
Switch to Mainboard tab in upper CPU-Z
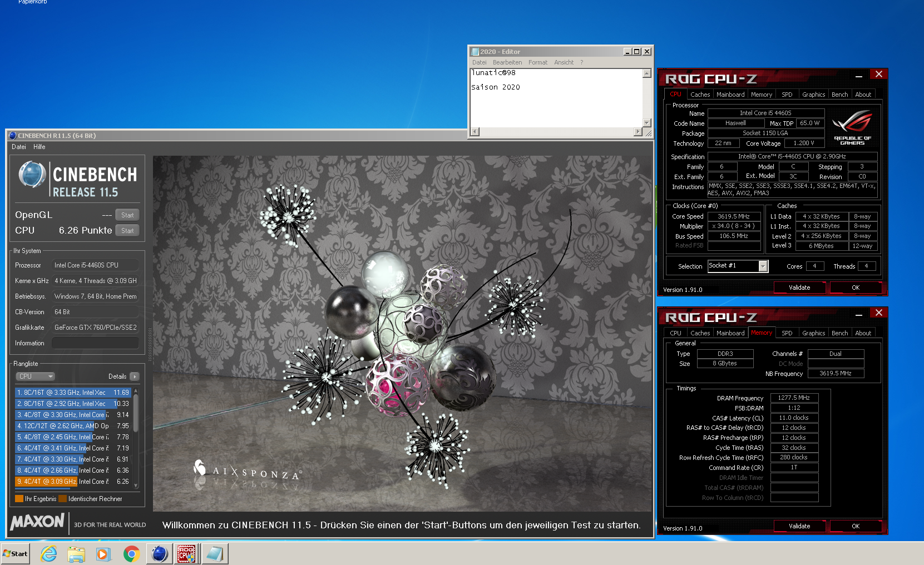tap(730, 95)
